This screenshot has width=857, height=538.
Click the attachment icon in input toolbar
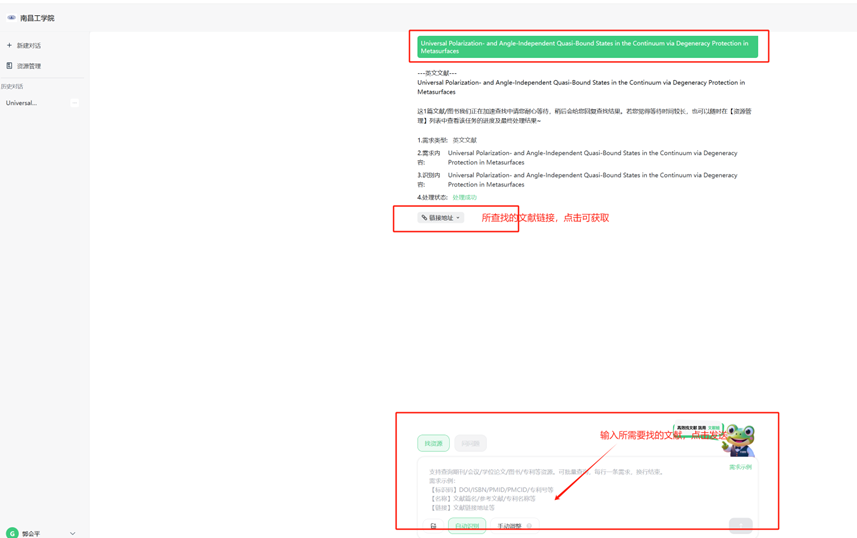433,526
